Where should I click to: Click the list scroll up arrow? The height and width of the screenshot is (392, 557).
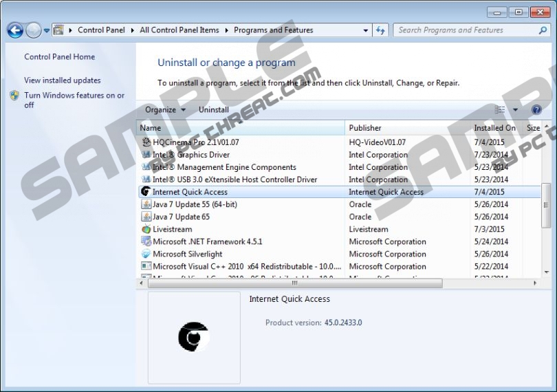547,127
